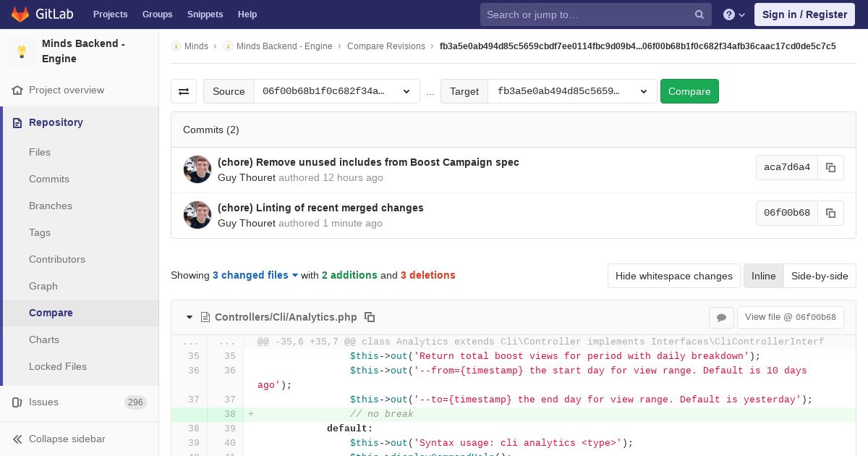Screen dimensions: 868x456
Task: Click the swap revisions arrows icon
Action: point(184,91)
